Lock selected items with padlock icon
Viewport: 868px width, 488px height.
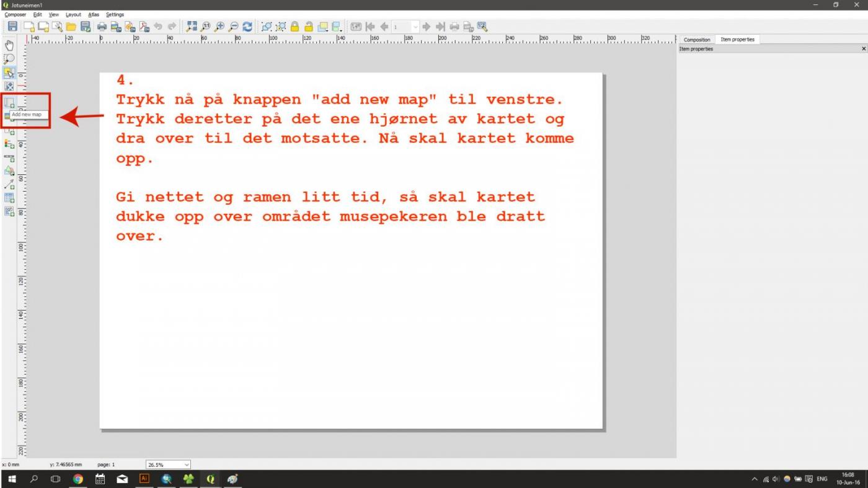tap(294, 27)
